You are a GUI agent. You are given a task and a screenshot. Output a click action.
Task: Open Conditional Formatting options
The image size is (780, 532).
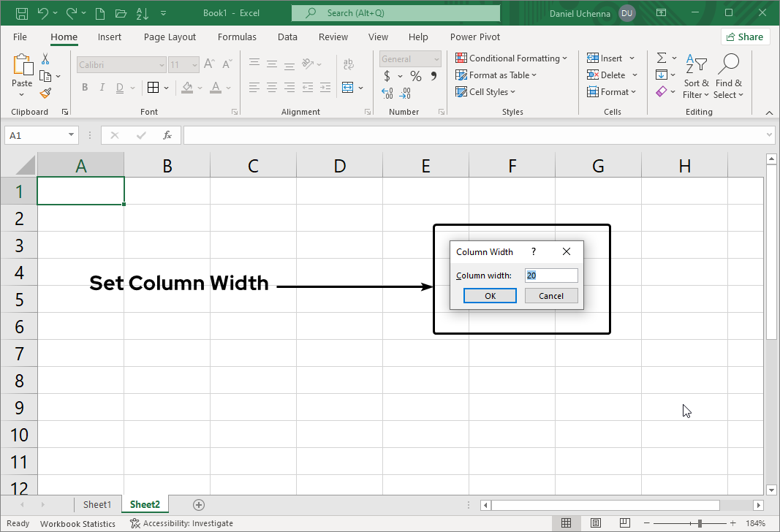(512, 58)
